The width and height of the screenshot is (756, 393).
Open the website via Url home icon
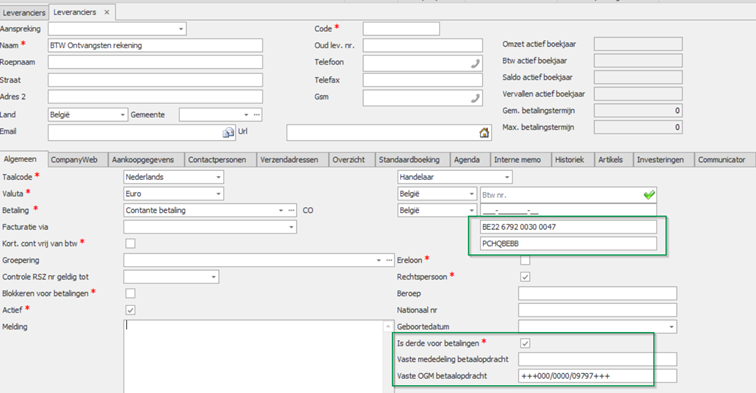[484, 133]
